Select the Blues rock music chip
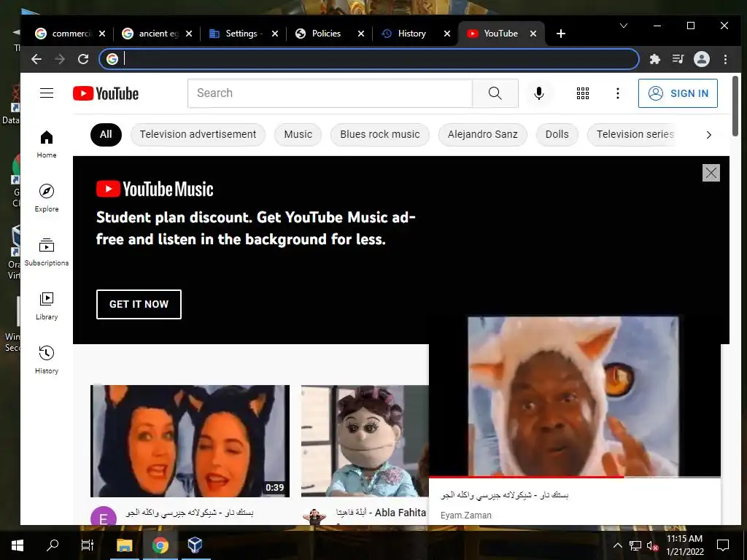This screenshot has height=560, width=747. coord(379,134)
